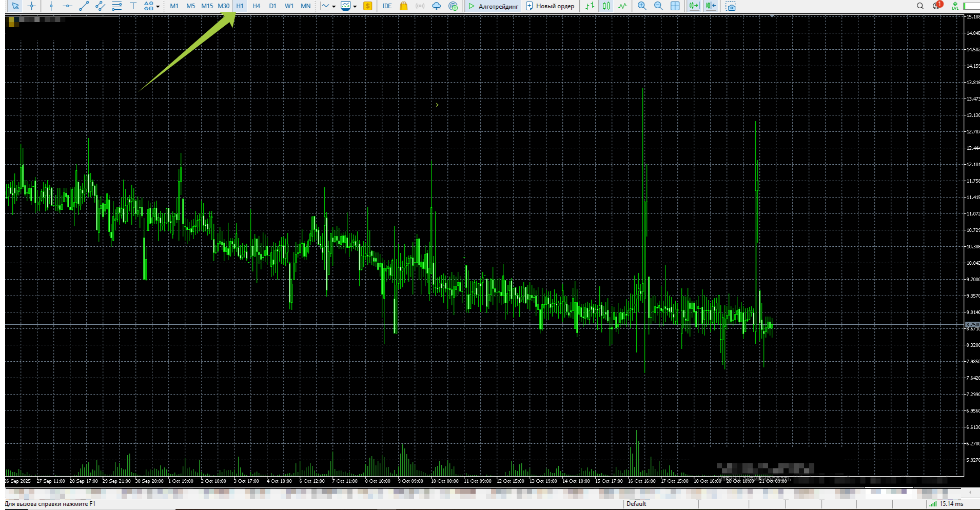Toggle chart auto scroll
Viewport: 980px width, 510px height.
coord(694,6)
